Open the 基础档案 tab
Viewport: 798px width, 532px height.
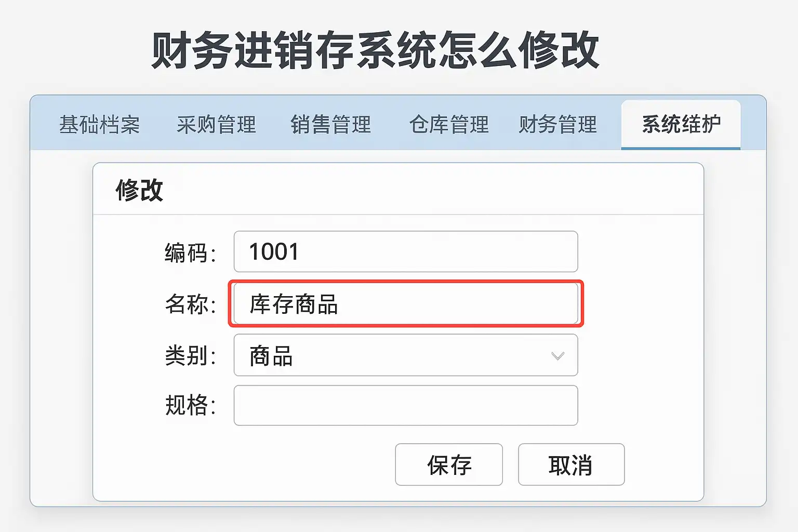(x=99, y=125)
